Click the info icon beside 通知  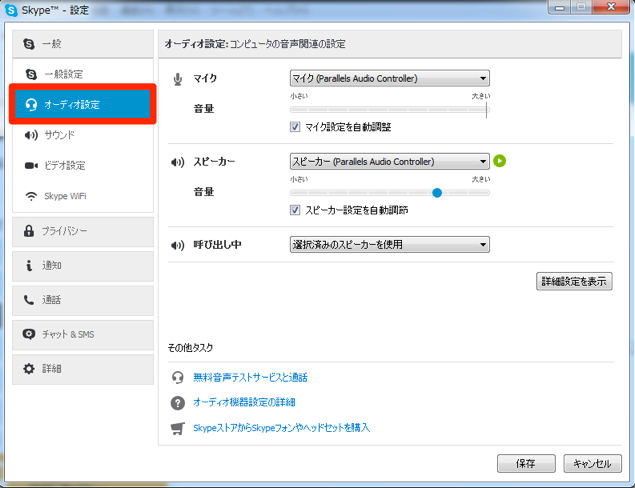pos(29,265)
